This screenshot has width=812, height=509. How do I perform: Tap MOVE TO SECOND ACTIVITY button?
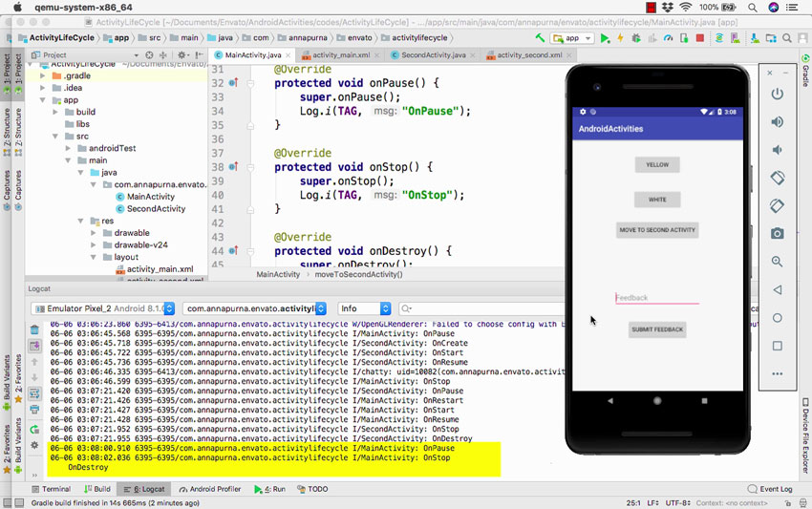[x=657, y=230]
